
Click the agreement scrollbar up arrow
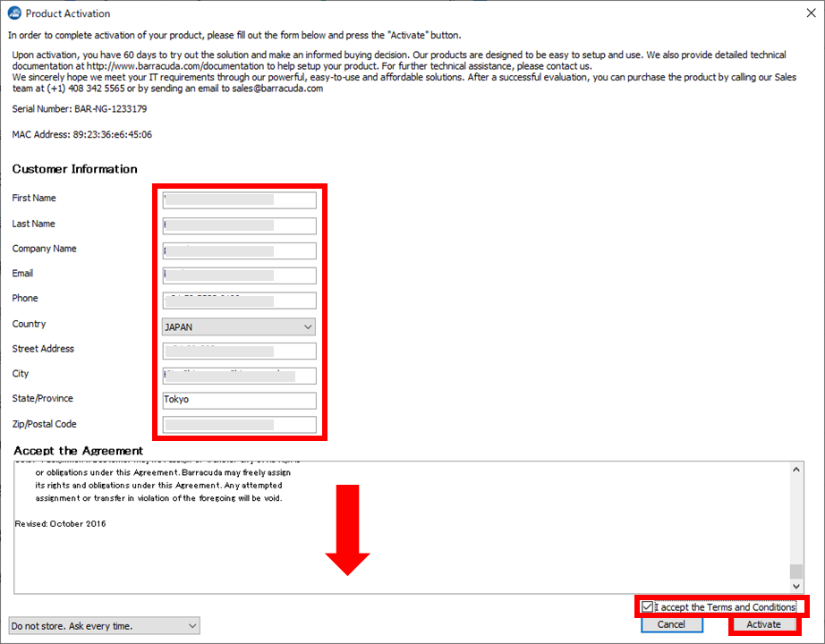(x=796, y=470)
